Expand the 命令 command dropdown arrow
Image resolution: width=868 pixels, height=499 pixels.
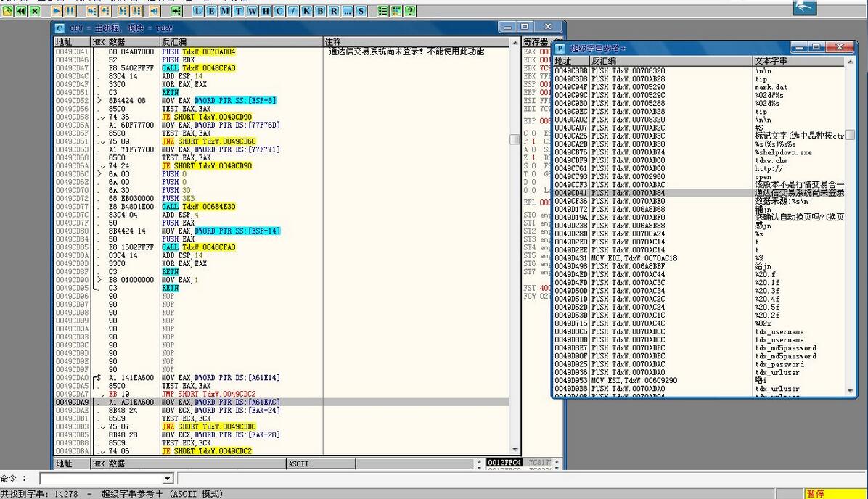168,479
